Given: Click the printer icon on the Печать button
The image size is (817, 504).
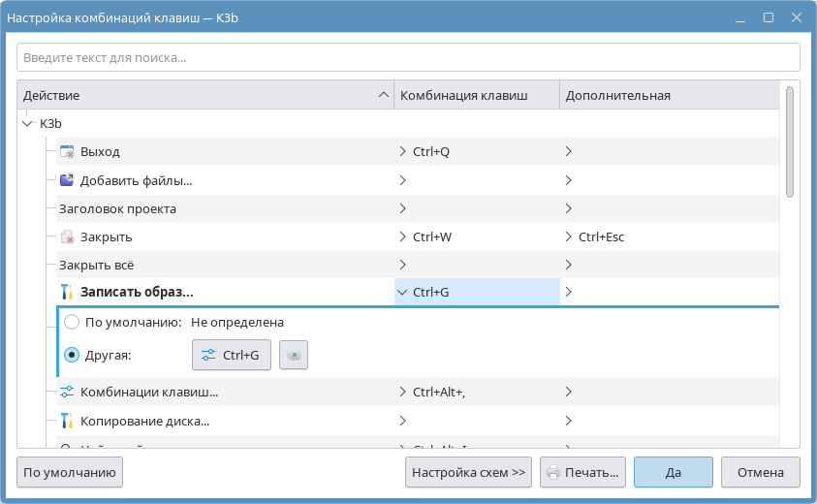Looking at the screenshot, I should (x=553, y=473).
